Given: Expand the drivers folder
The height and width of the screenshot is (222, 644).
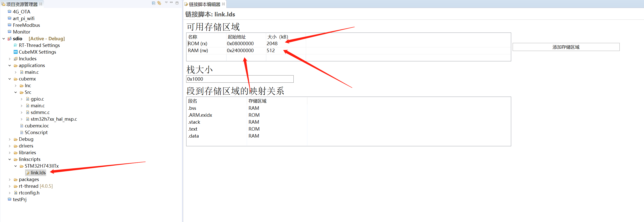Looking at the screenshot, I should (9, 146).
